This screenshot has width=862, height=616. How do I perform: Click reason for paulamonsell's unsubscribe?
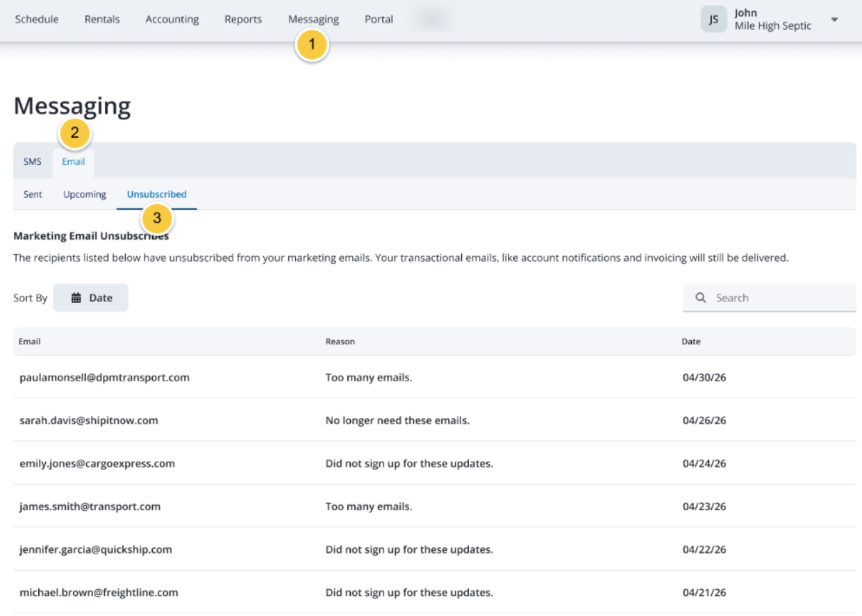tap(369, 378)
